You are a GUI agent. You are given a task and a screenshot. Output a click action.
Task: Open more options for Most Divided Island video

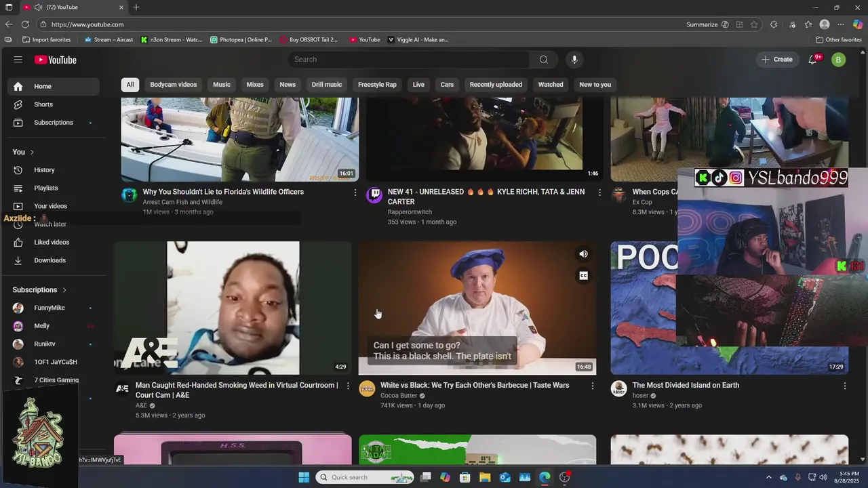[x=844, y=386]
